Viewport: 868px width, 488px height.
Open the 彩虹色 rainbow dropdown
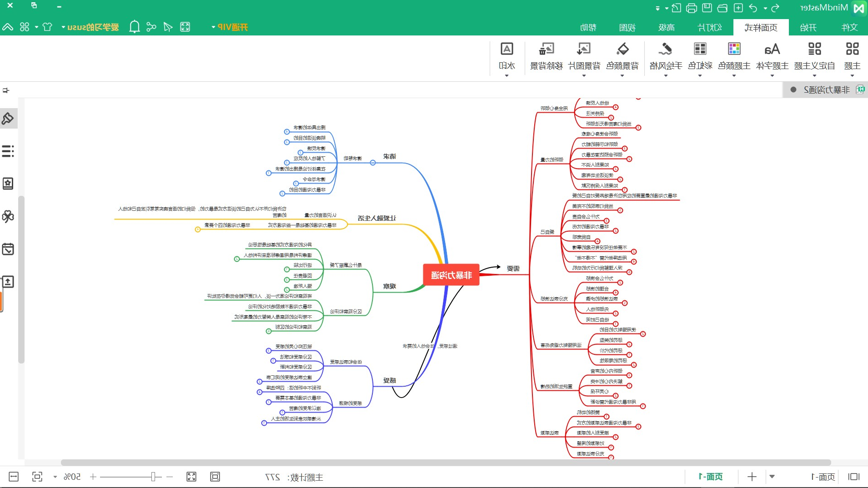click(700, 59)
